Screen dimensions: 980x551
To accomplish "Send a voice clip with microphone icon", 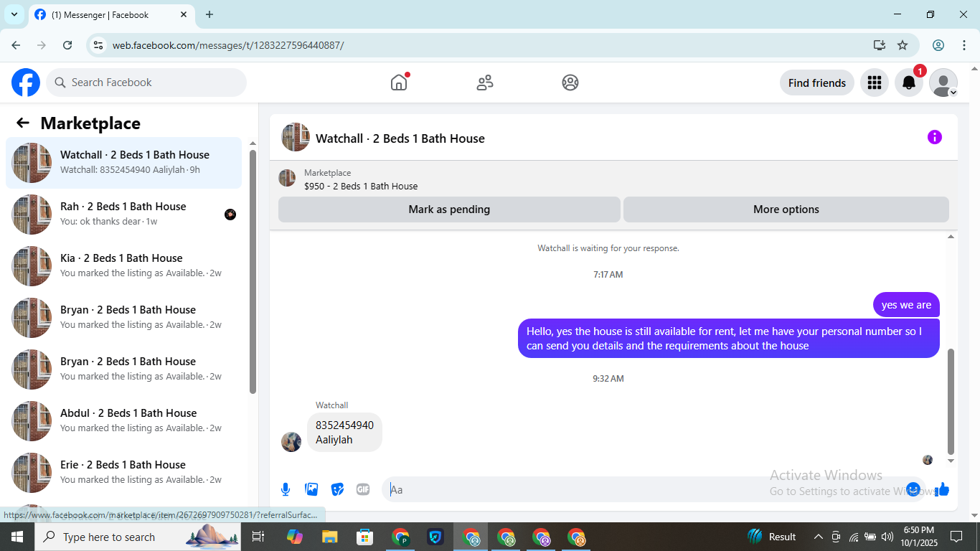I will [286, 489].
